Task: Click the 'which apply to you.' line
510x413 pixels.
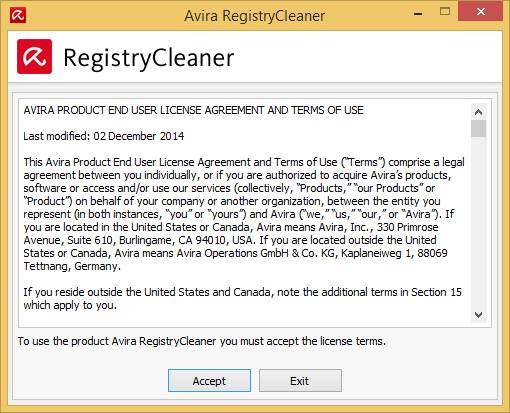Action: point(70,305)
